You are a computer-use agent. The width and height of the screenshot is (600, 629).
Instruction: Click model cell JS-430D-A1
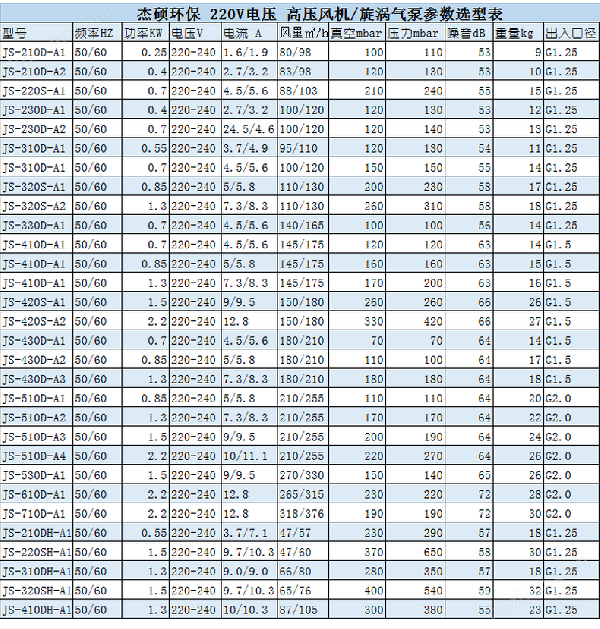tap(34, 341)
